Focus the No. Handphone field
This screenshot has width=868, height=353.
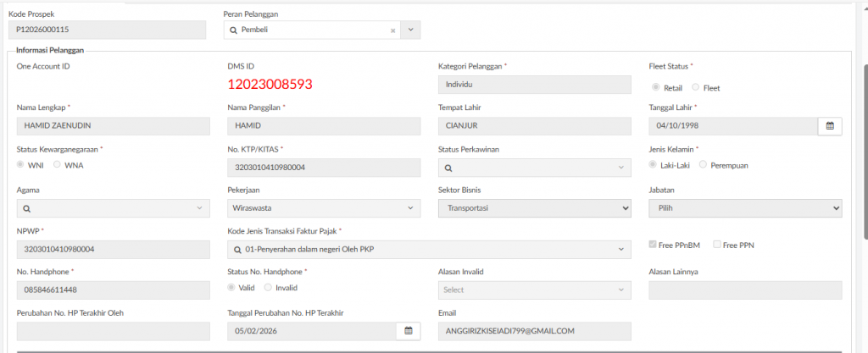(x=113, y=290)
